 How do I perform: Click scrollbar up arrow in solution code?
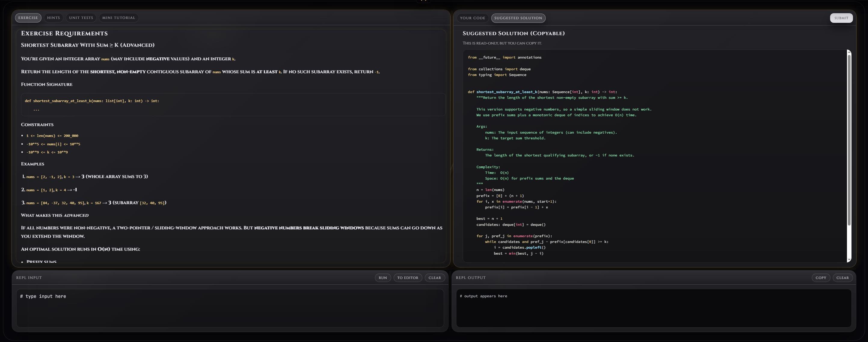pyautogui.click(x=849, y=52)
